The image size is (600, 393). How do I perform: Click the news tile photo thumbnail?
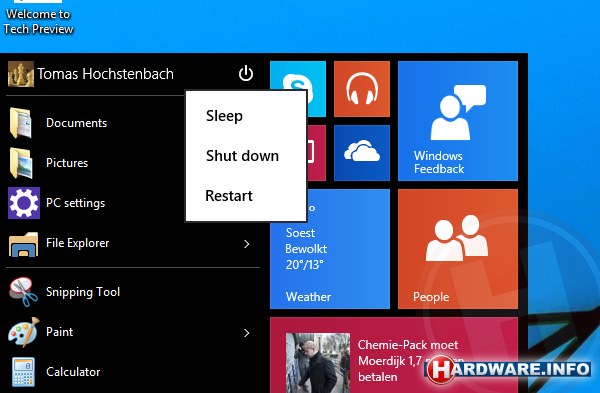[x=318, y=363]
